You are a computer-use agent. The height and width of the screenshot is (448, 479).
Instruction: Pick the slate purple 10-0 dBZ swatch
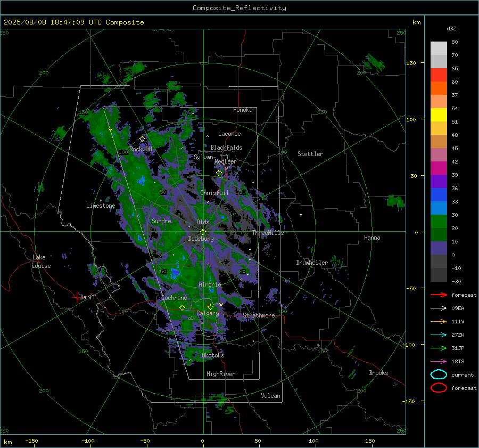point(439,248)
